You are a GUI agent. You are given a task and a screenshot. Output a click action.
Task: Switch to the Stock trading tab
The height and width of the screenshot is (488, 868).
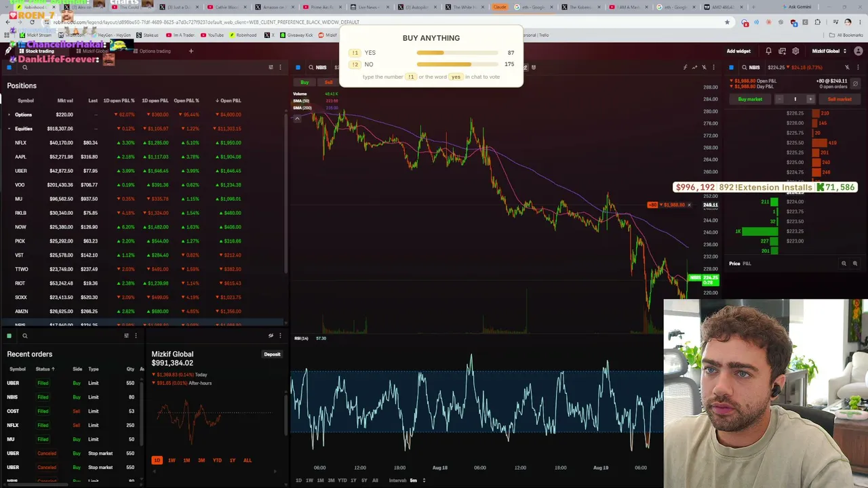[x=37, y=51]
